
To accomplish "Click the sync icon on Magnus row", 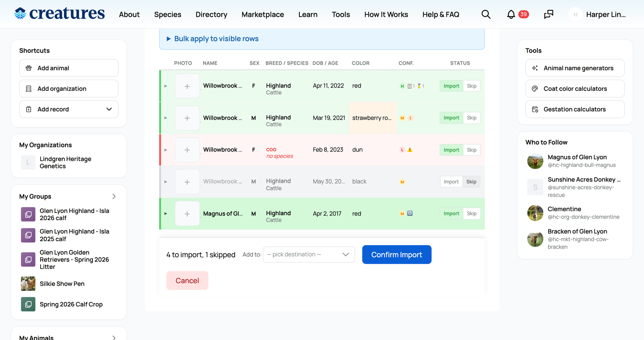I will [410, 213].
